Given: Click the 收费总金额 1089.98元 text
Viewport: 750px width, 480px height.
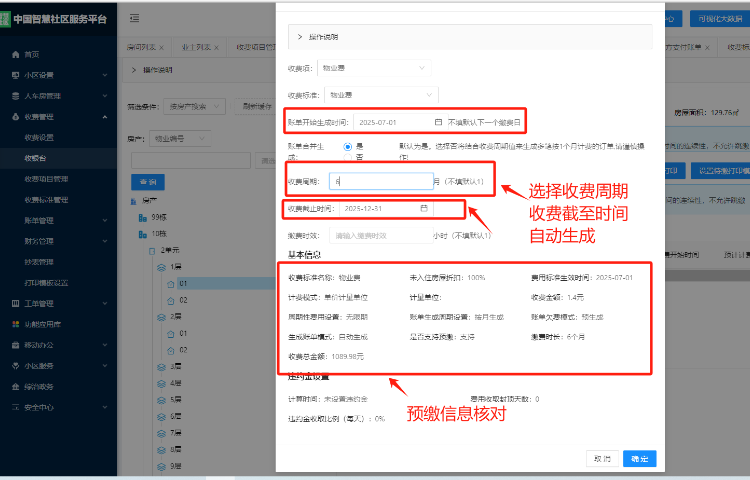Looking at the screenshot, I should [x=326, y=357].
